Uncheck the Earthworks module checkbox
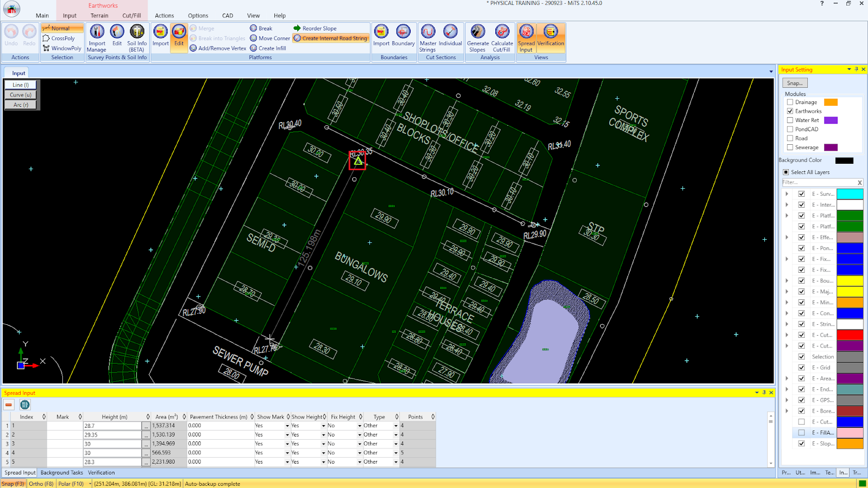Screen dimensions: 868x488 (790, 111)
